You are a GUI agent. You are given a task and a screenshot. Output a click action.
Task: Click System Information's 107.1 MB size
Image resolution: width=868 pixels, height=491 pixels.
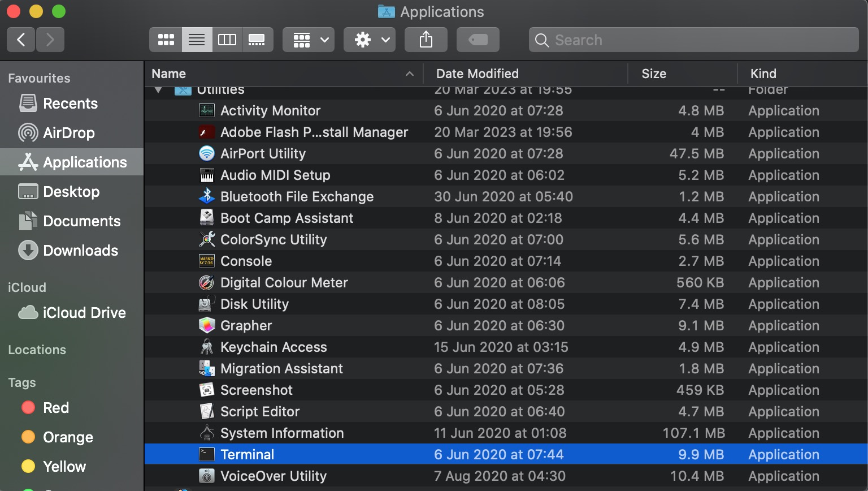tap(693, 433)
